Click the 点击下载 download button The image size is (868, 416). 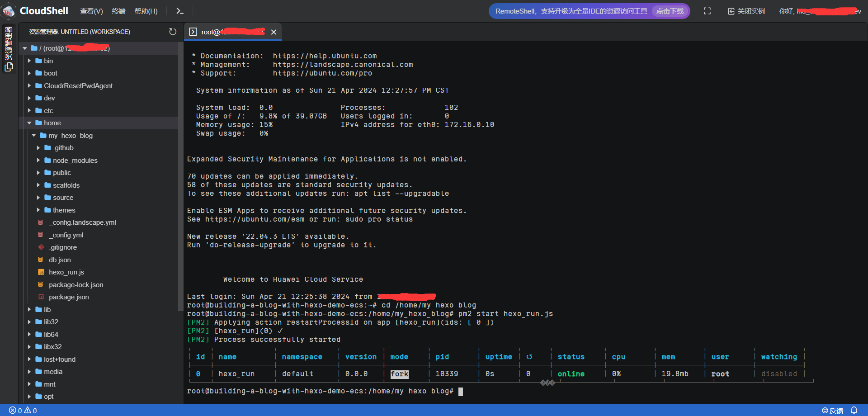(670, 11)
